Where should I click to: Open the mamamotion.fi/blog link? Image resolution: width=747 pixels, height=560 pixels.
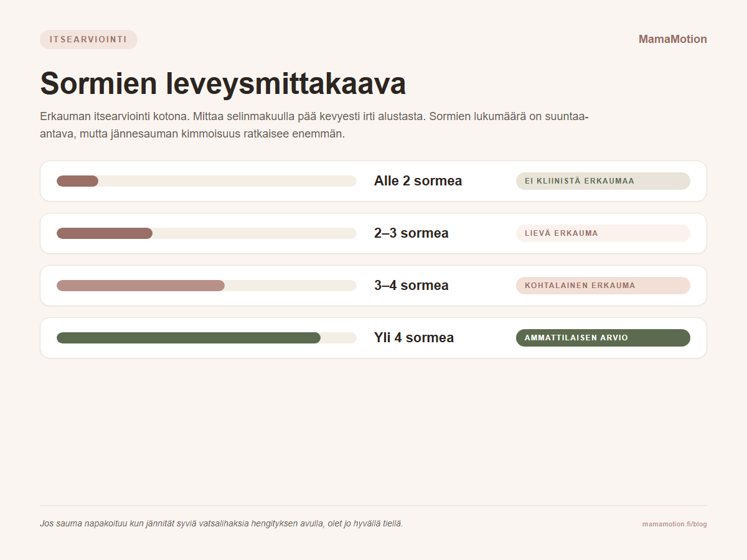(x=674, y=524)
